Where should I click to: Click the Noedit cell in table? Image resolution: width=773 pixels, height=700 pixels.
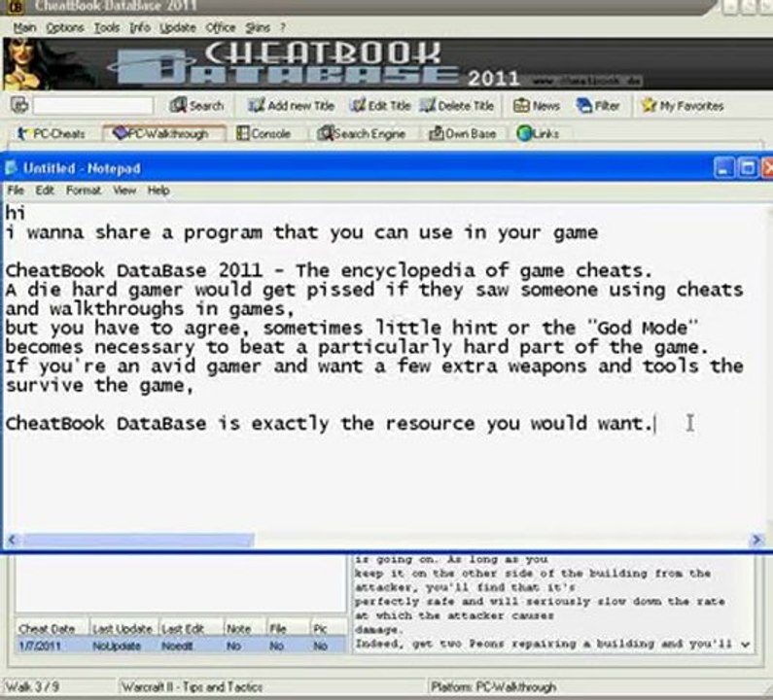pyautogui.click(x=177, y=646)
